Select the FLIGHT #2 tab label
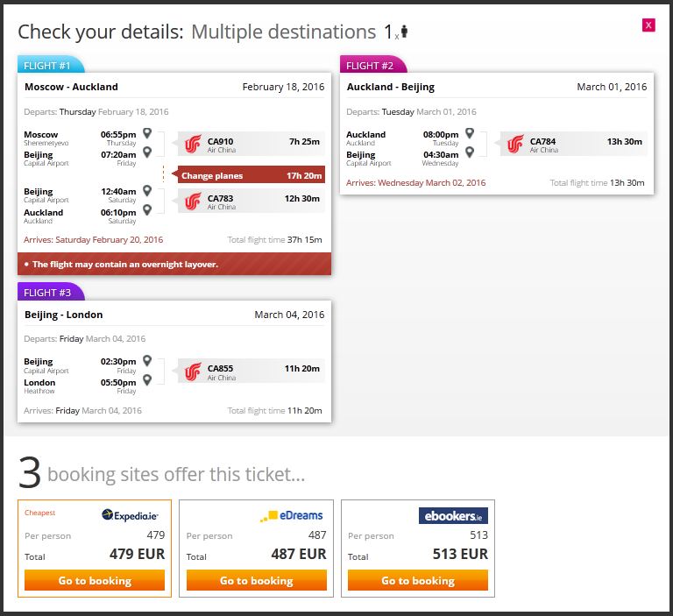The width and height of the screenshot is (673, 616). 372,65
